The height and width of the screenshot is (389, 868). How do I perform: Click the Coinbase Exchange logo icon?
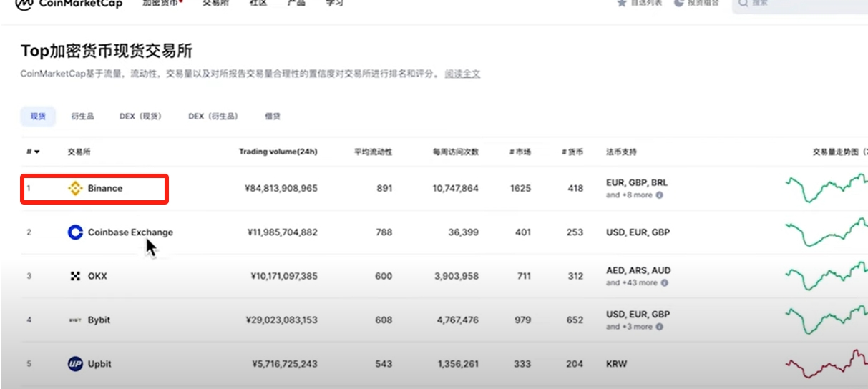tap(75, 232)
